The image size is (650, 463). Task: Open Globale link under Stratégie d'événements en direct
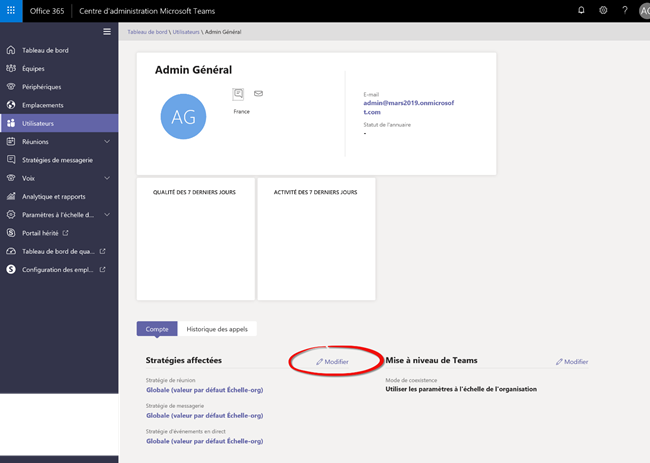(x=205, y=441)
